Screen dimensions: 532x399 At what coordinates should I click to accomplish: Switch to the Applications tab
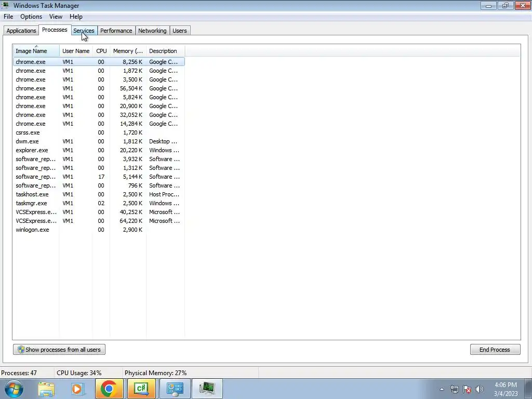pos(21,31)
